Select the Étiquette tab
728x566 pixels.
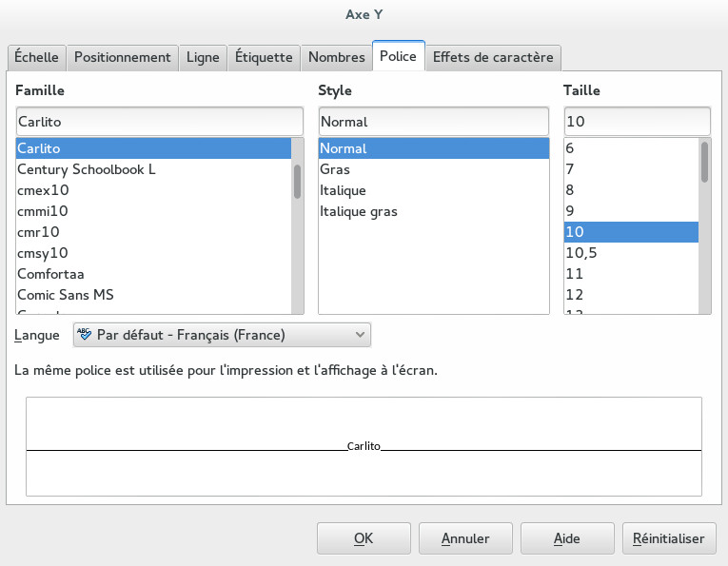coord(264,57)
